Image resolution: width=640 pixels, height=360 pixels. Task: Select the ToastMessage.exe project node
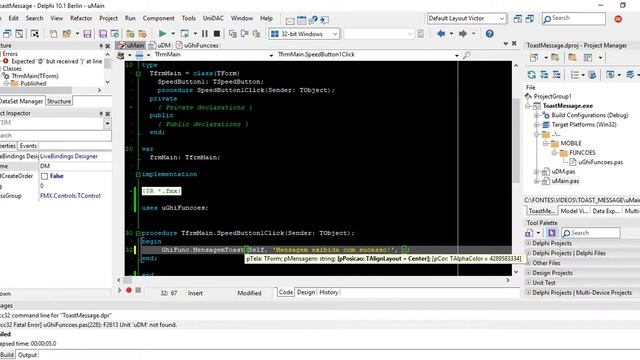click(x=568, y=106)
